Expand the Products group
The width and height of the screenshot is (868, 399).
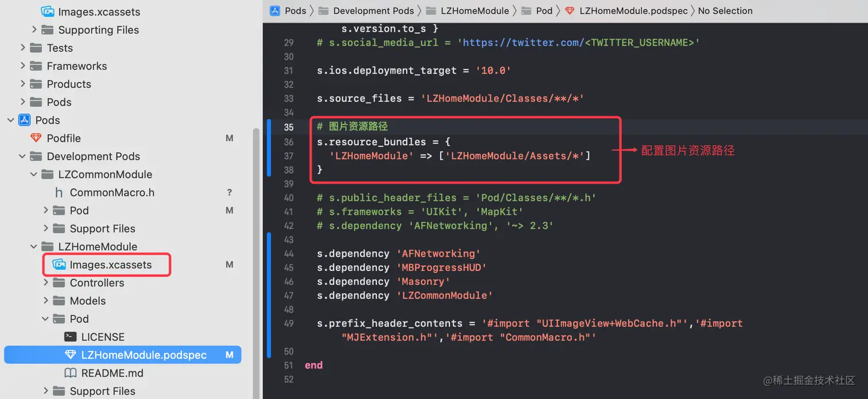[x=23, y=84]
